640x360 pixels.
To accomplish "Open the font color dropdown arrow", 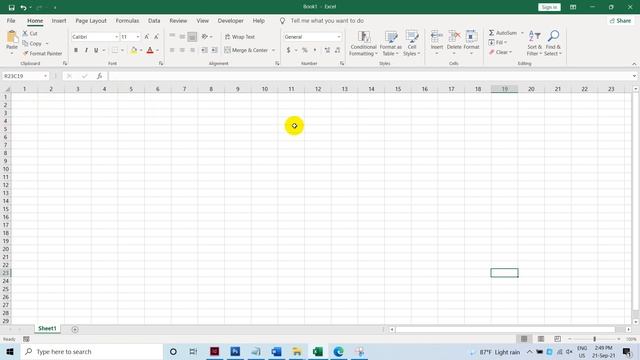I will [158, 50].
